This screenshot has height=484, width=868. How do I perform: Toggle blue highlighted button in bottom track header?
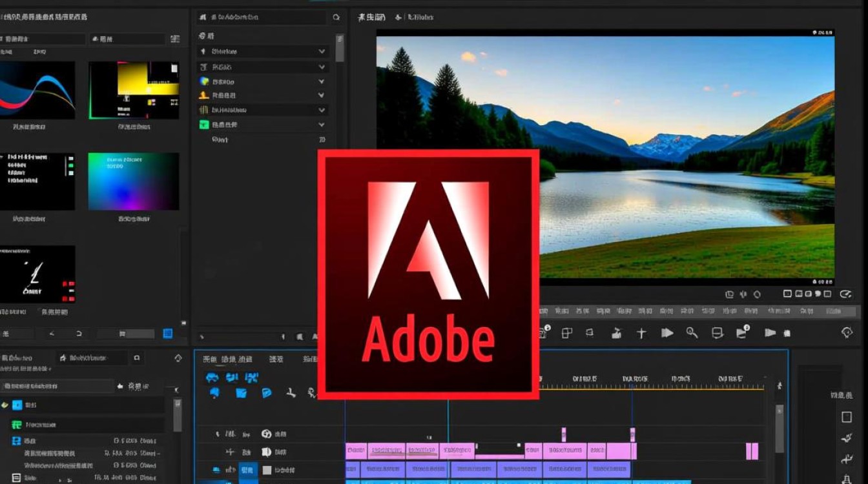coord(248,470)
